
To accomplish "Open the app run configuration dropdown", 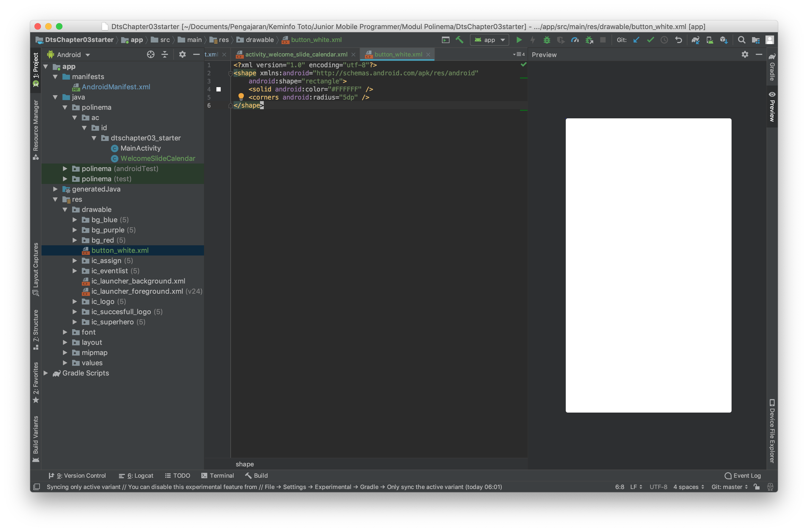I will tap(489, 40).
